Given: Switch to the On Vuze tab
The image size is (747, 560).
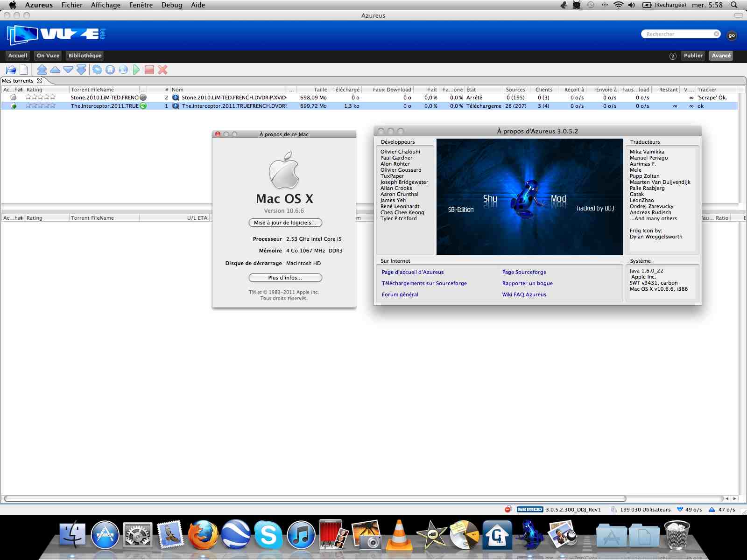Looking at the screenshot, I should [x=48, y=56].
